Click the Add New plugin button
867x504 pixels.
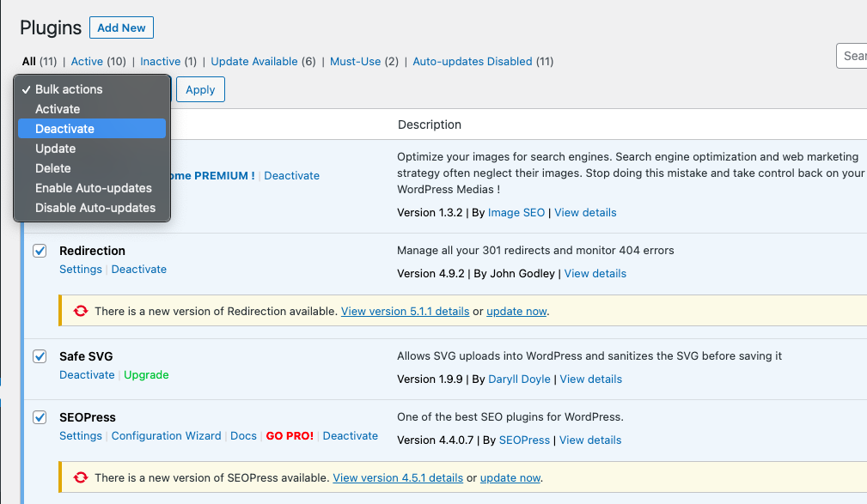point(122,27)
